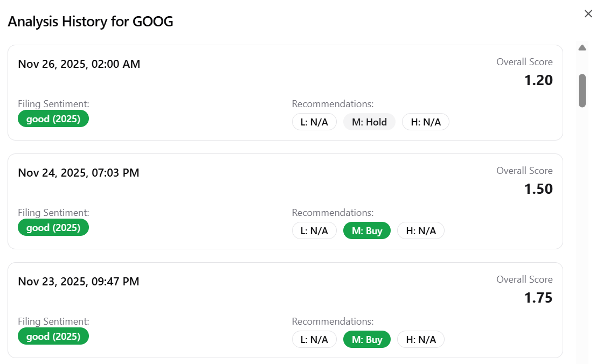Image resolution: width=603 pixels, height=364 pixels.
Task: Click H: N/A badge in Nov 24 entry
Action: (421, 231)
